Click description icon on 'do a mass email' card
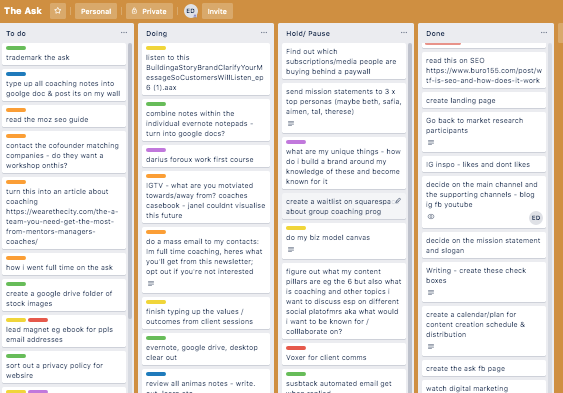 (x=151, y=284)
